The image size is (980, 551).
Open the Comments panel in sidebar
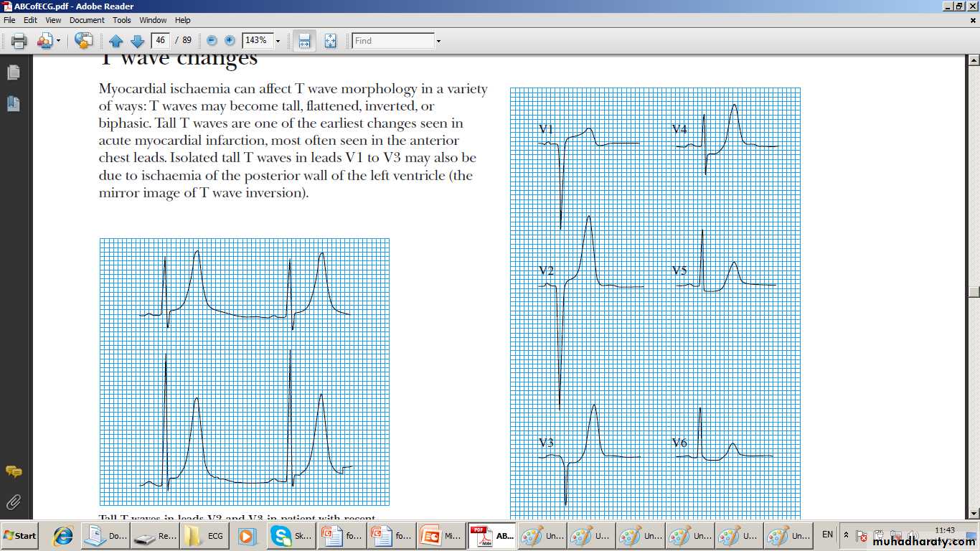13,471
